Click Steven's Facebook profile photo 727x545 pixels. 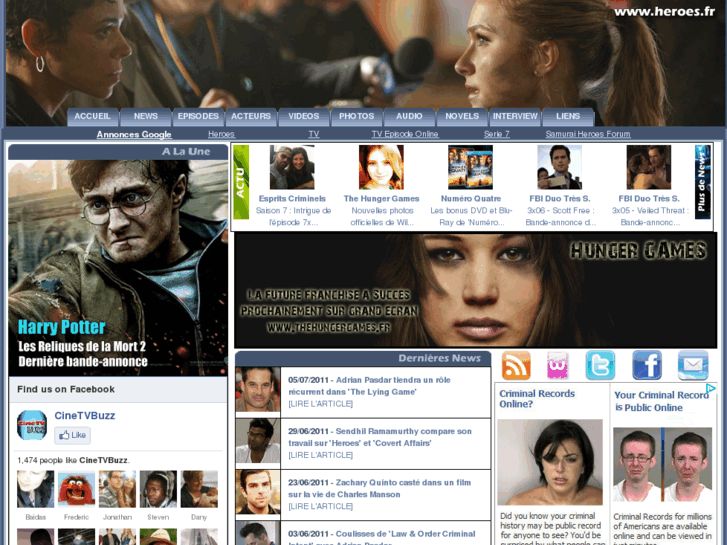(x=158, y=489)
